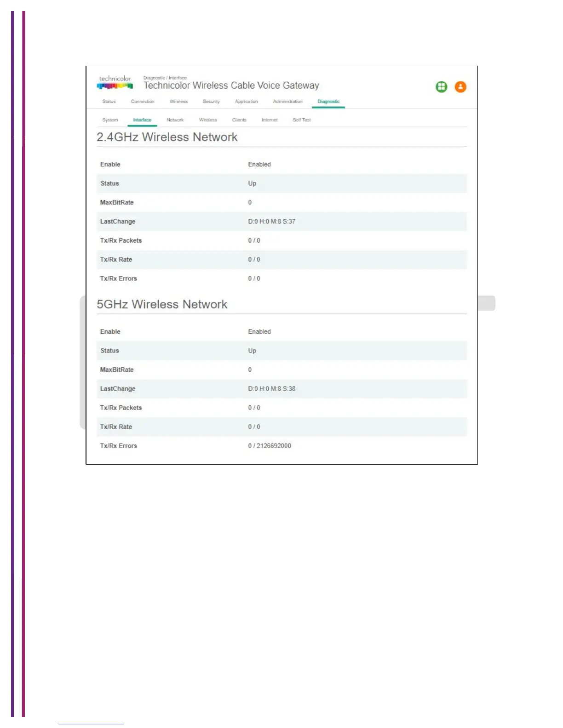
Task: Switch to the Administration tab
Action: point(288,102)
